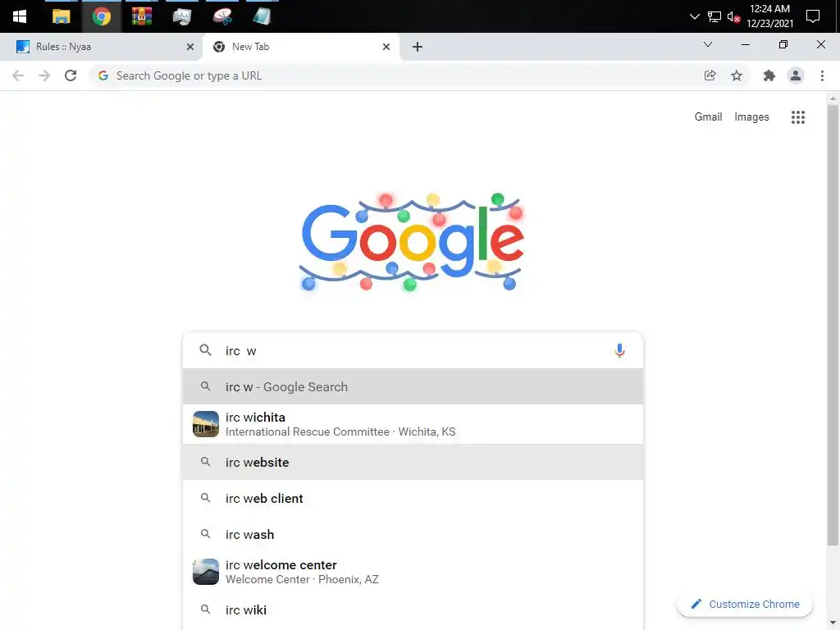Click the page vertical scrollbar
840x630 pixels.
833,325
